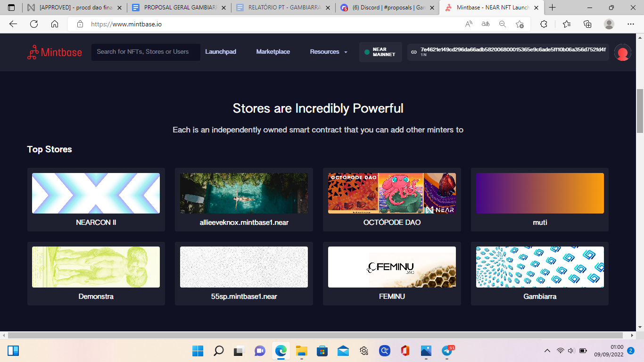Click the vertical page scrollbar thumb
Viewport: 644px width, 362px height.
point(640,111)
